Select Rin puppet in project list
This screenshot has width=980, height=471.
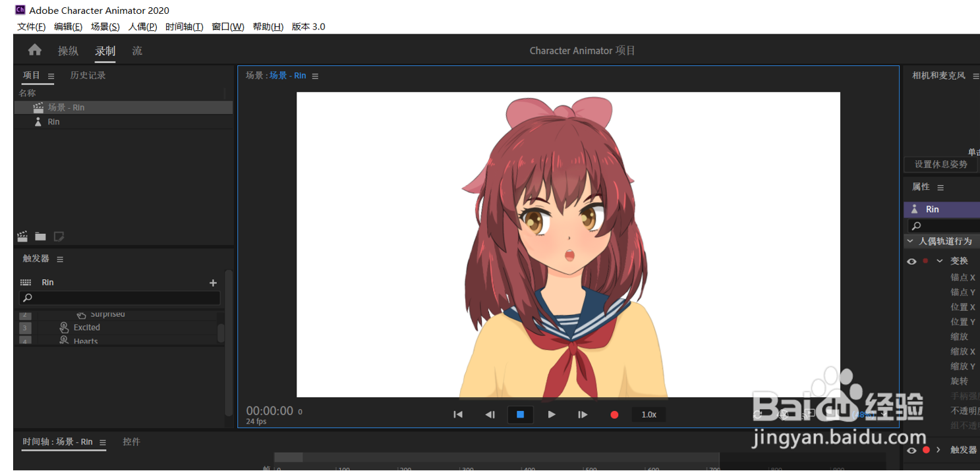click(x=123, y=122)
